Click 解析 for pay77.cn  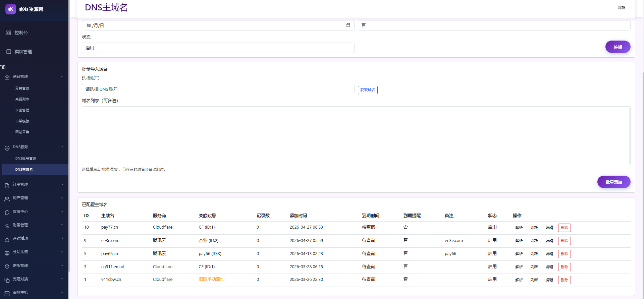coord(519,228)
